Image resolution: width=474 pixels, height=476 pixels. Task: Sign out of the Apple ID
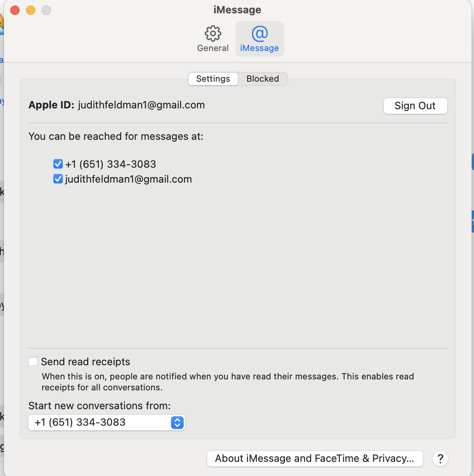pos(415,106)
